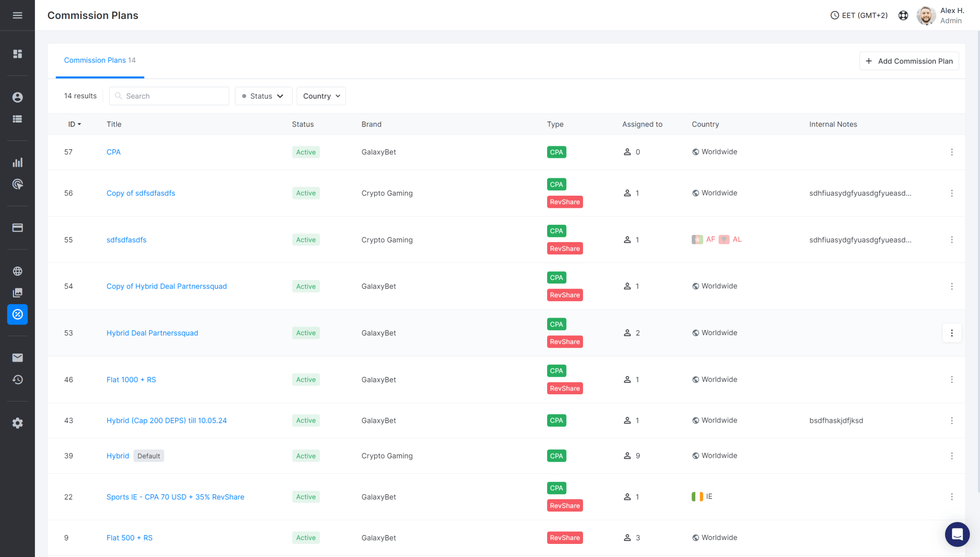Click inside the Search input field
Screen dimensions: 980x557
(x=169, y=96)
